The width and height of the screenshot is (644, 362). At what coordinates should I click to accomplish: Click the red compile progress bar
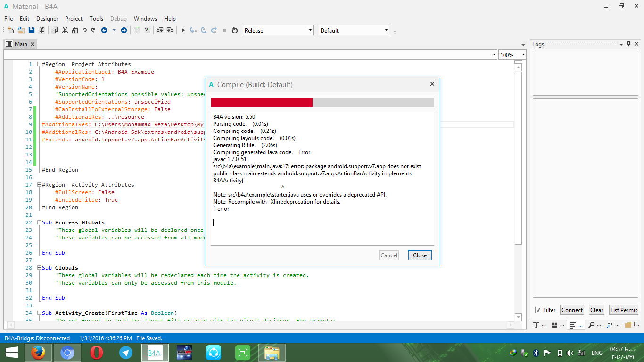pyautogui.click(x=262, y=103)
